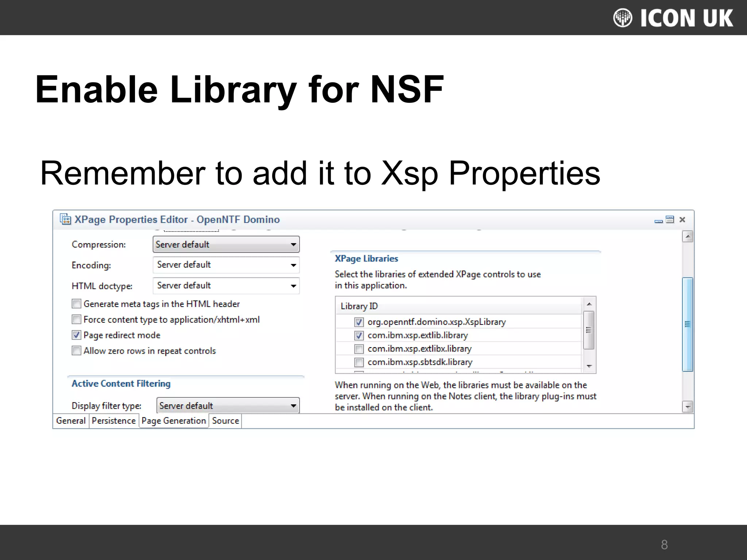Switch to the Persistence tab
This screenshot has width=747, height=560.
(x=113, y=421)
